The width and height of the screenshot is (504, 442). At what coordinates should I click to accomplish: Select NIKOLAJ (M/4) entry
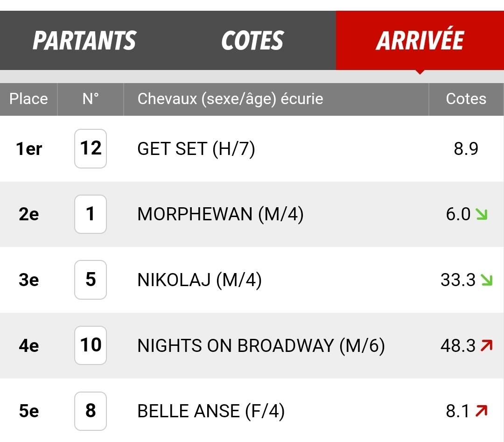[200, 280]
